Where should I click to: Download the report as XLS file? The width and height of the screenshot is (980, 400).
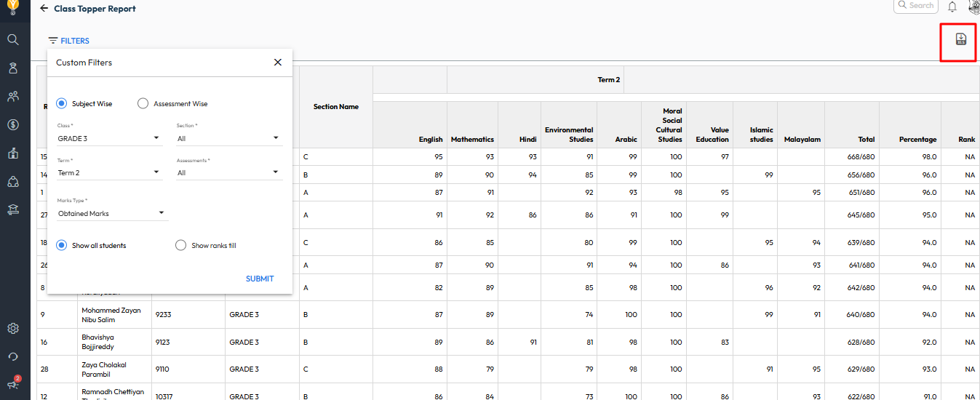pyautogui.click(x=960, y=40)
